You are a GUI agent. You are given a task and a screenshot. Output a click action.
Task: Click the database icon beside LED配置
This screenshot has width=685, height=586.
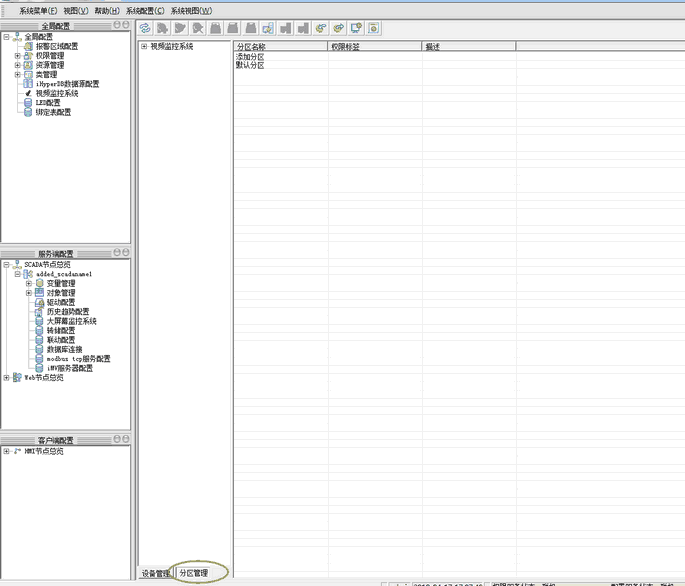pyautogui.click(x=28, y=103)
